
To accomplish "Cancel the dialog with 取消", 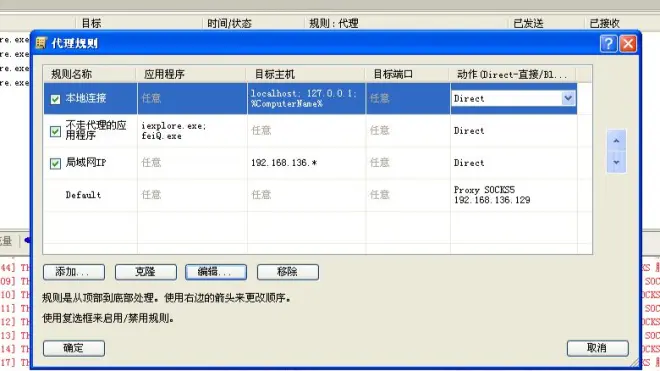I will (598, 348).
